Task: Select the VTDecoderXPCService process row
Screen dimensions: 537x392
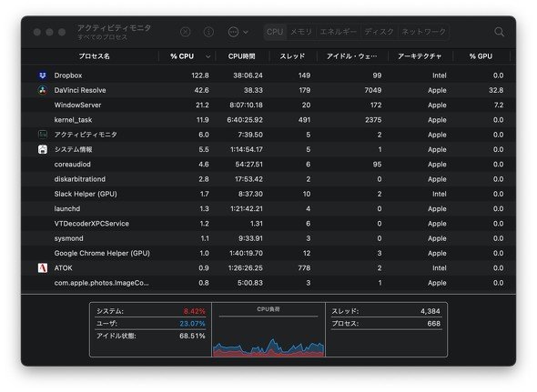Action: [268, 224]
